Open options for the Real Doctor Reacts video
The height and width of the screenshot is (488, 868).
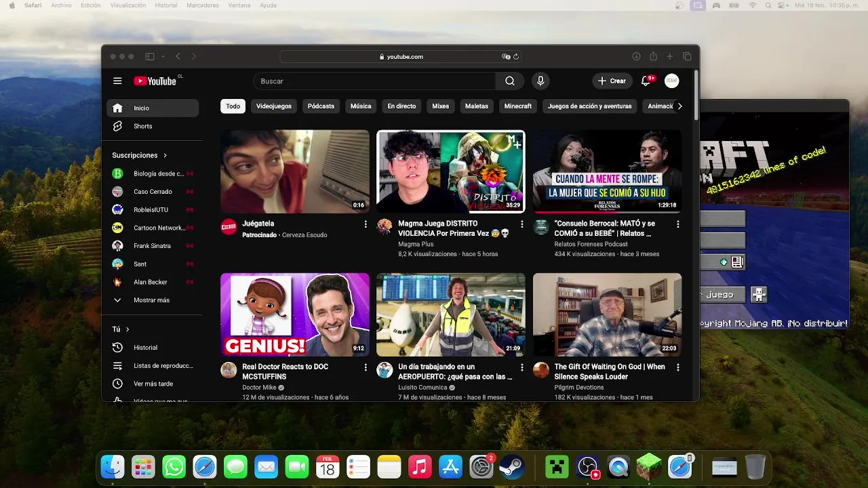point(366,367)
